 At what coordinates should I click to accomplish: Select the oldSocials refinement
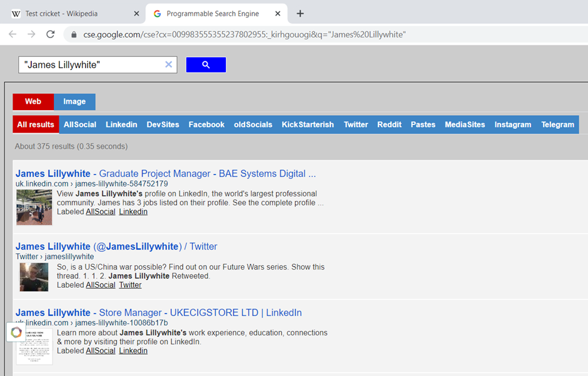[x=253, y=124]
